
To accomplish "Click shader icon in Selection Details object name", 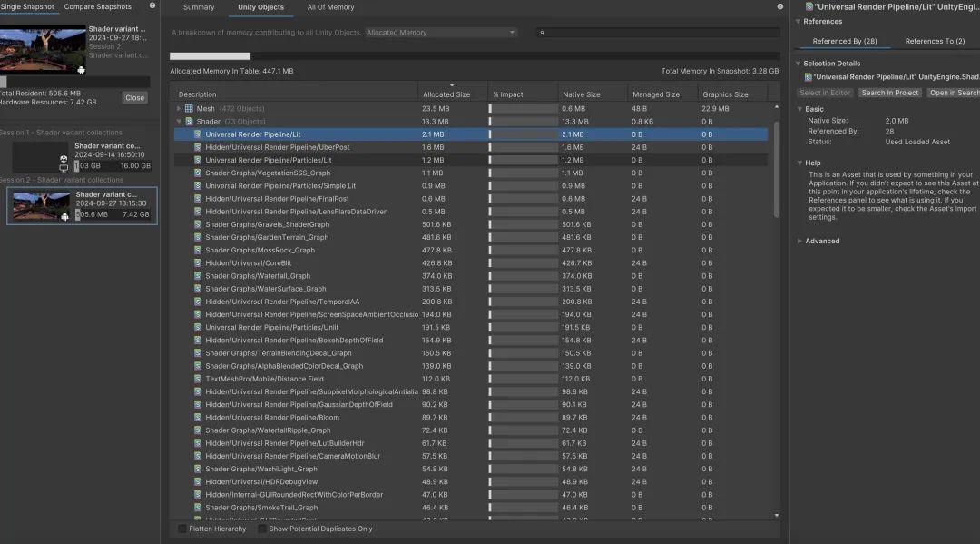I will (808, 77).
